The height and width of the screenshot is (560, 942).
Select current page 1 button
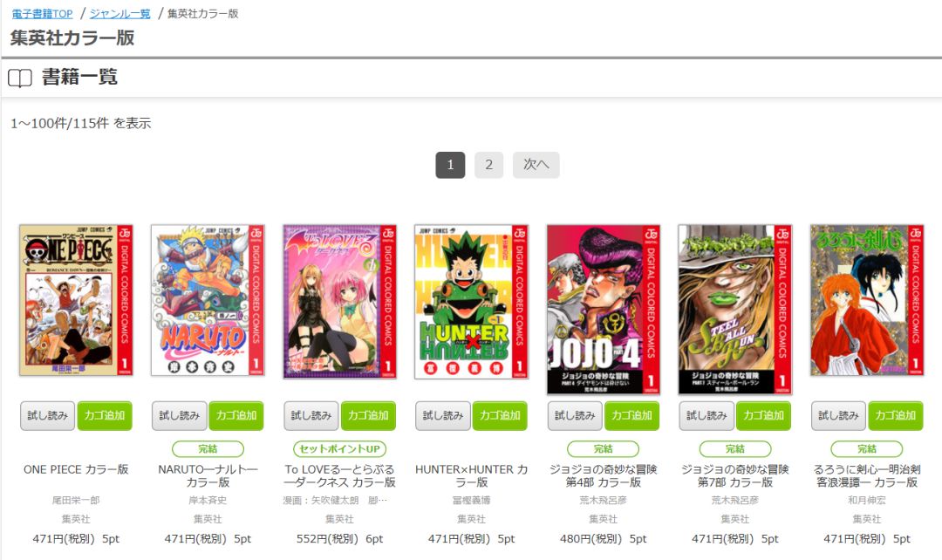click(x=450, y=165)
